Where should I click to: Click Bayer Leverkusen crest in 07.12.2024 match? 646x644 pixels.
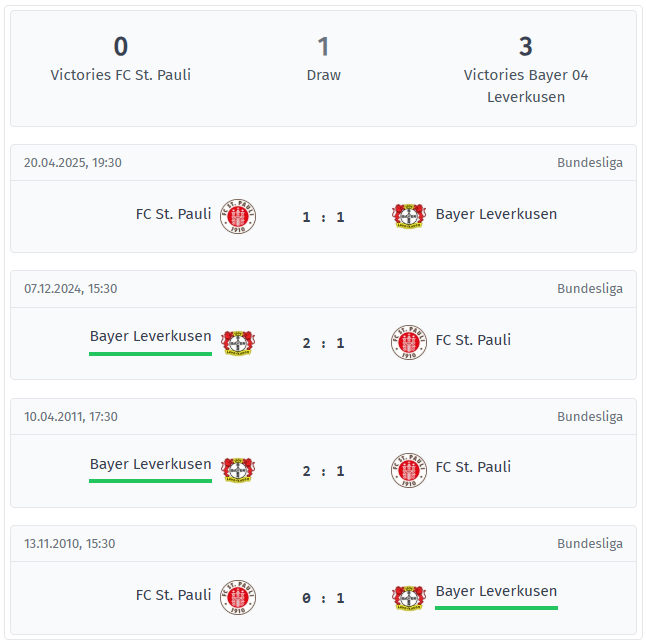click(x=238, y=343)
